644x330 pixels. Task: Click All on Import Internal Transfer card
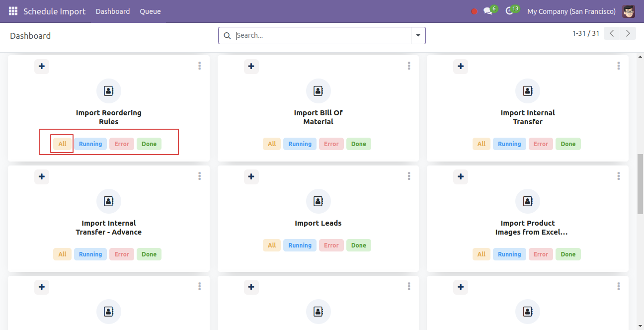pyautogui.click(x=482, y=144)
